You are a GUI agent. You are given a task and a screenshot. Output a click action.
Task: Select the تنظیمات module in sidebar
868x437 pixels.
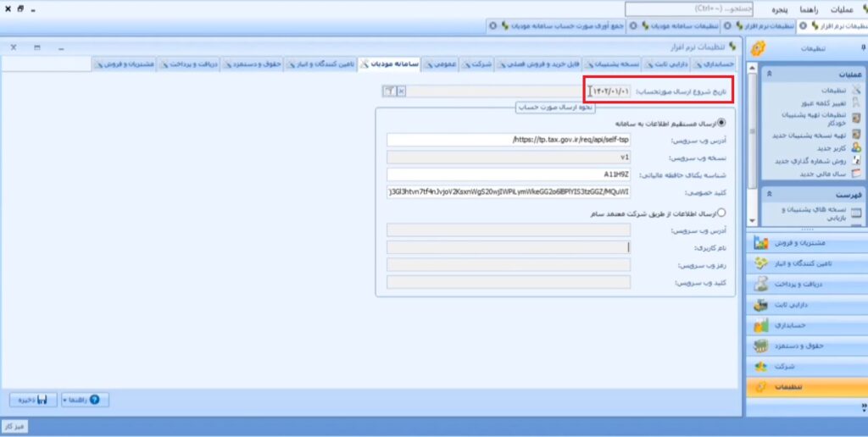click(807, 387)
